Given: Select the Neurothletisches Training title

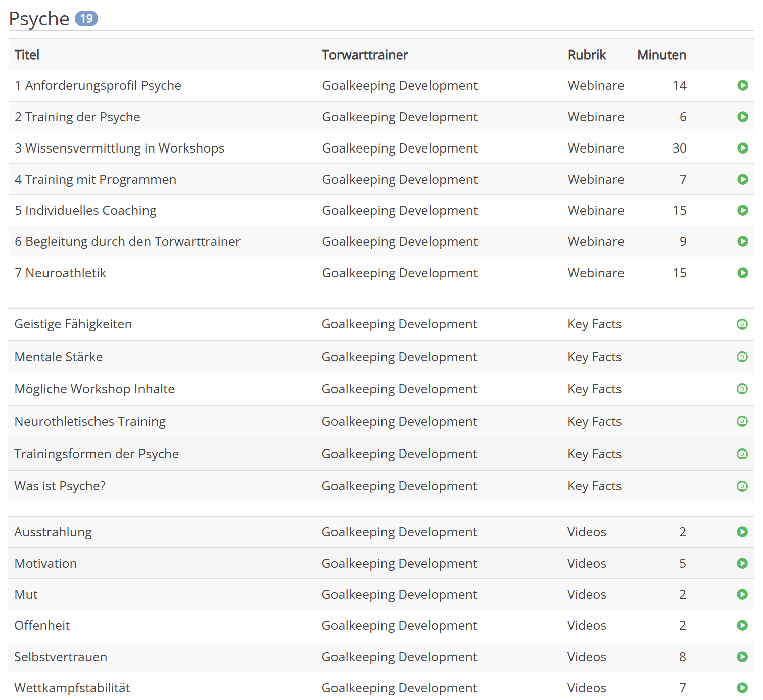Looking at the screenshot, I should (90, 421).
